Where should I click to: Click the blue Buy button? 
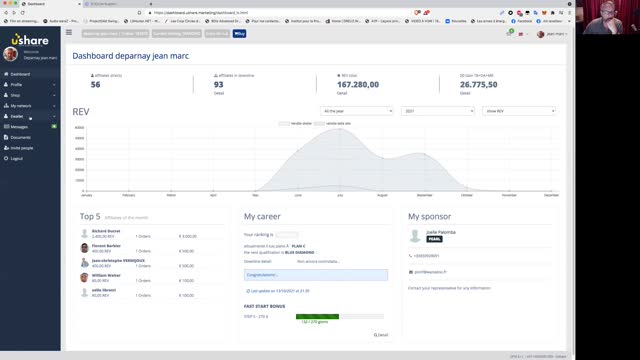pos(240,33)
